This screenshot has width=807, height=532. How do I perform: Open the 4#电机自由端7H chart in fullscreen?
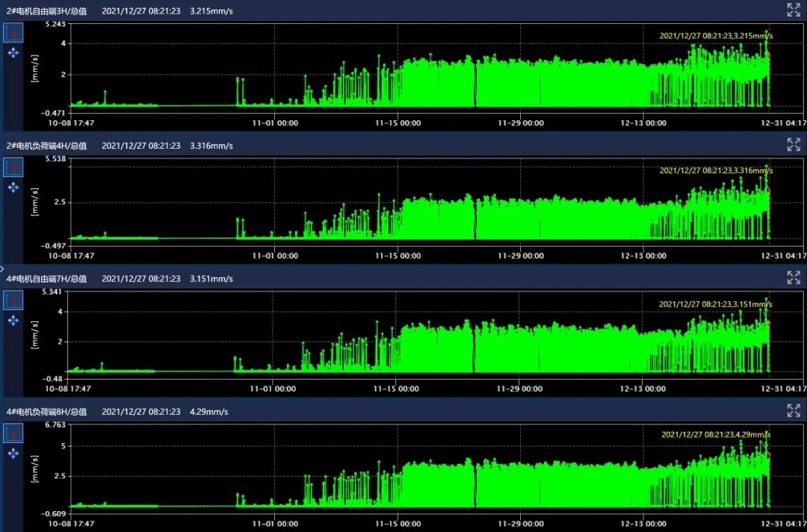(794, 278)
